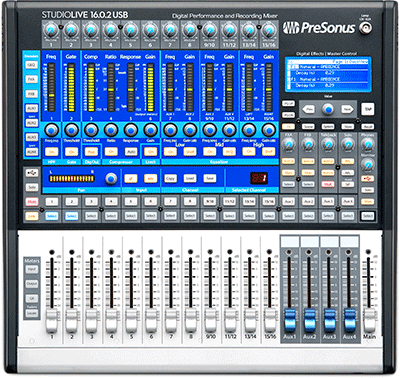Select the AUX1 encoder mode button

coord(32,108)
